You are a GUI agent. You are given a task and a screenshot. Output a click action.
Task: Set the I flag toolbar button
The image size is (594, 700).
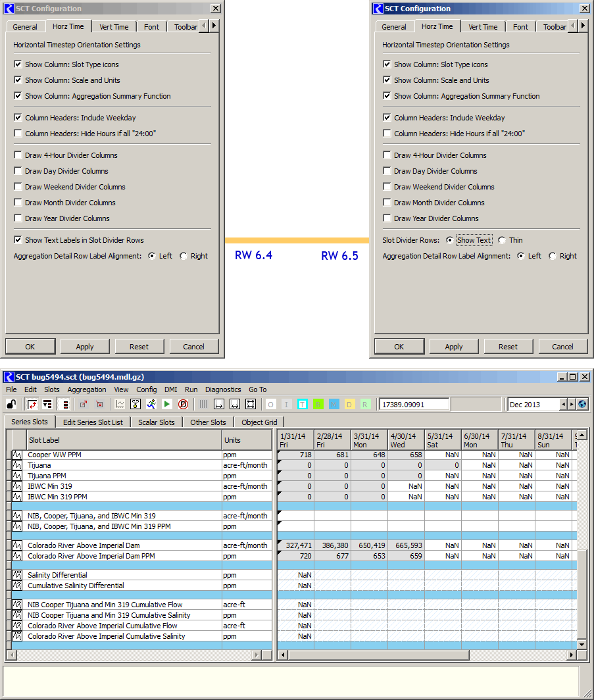click(x=287, y=405)
